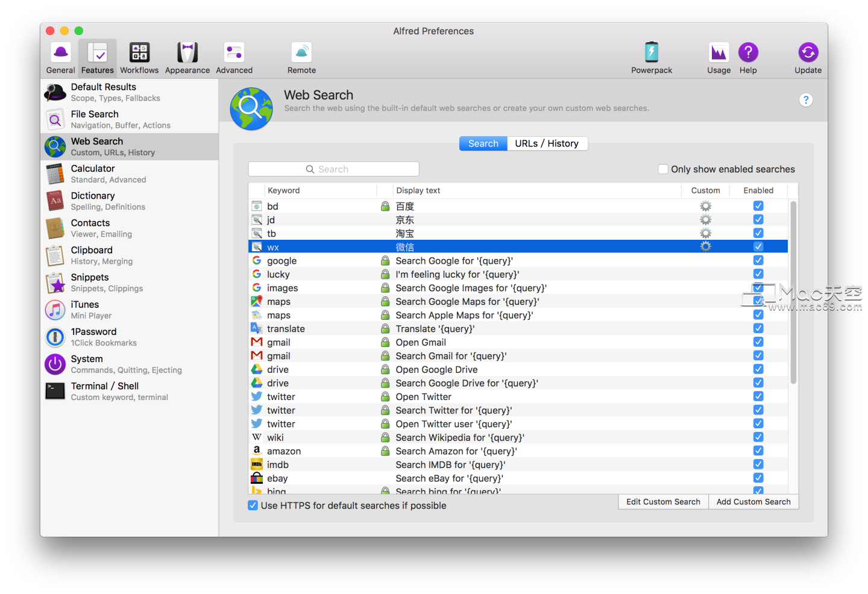Image resolution: width=868 pixels, height=594 pixels.
Task: Select Snippets in the sidebar
Action: pos(130,283)
